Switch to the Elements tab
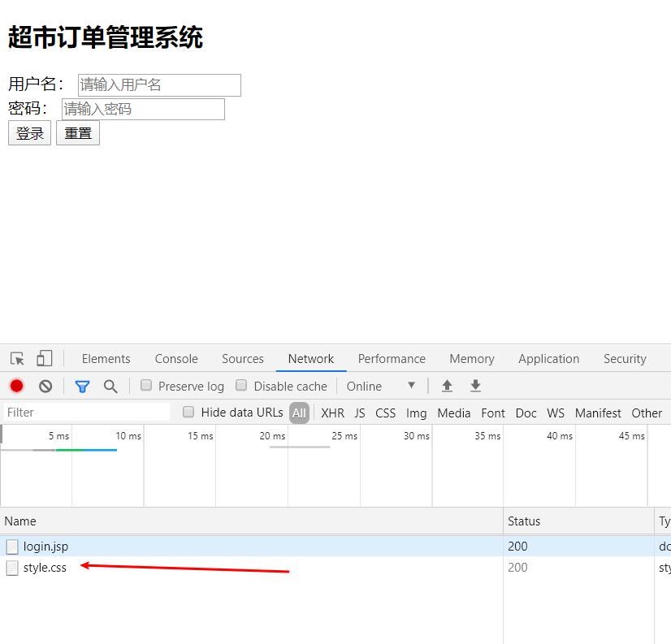 [x=106, y=359]
